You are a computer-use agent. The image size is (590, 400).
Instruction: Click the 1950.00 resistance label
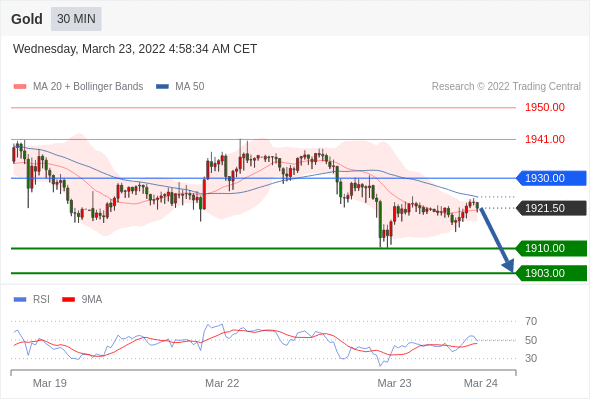point(545,107)
